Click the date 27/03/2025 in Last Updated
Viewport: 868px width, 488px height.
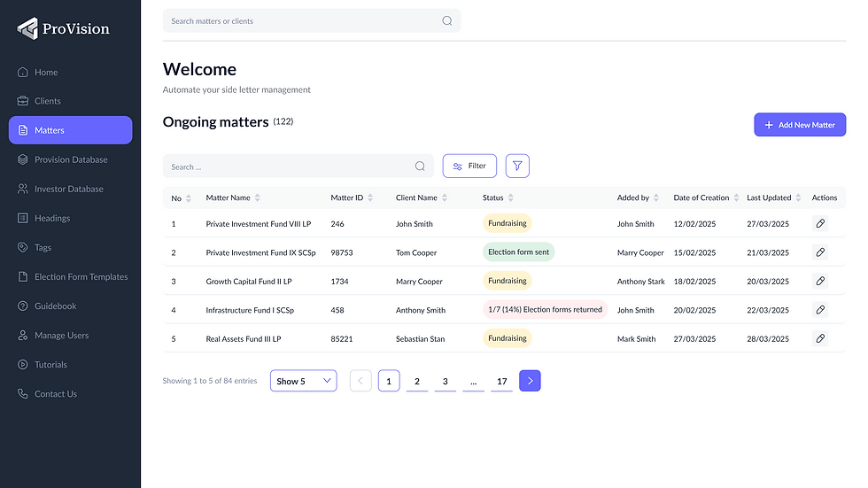pos(768,223)
